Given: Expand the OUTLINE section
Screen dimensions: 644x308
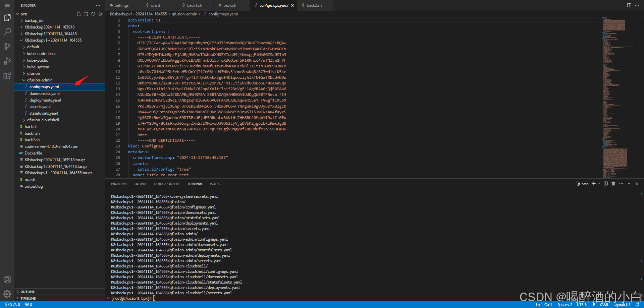Looking at the screenshot, I should tap(28, 292).
